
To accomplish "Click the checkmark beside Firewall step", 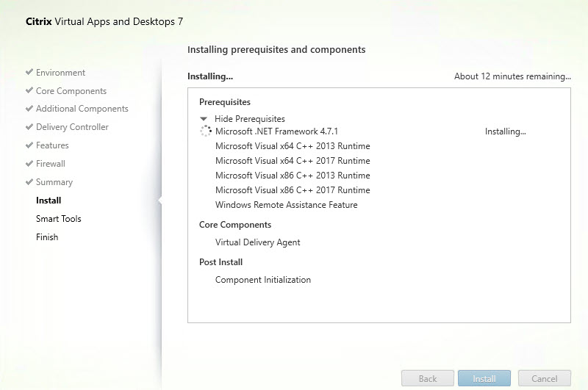I will 29,164.
